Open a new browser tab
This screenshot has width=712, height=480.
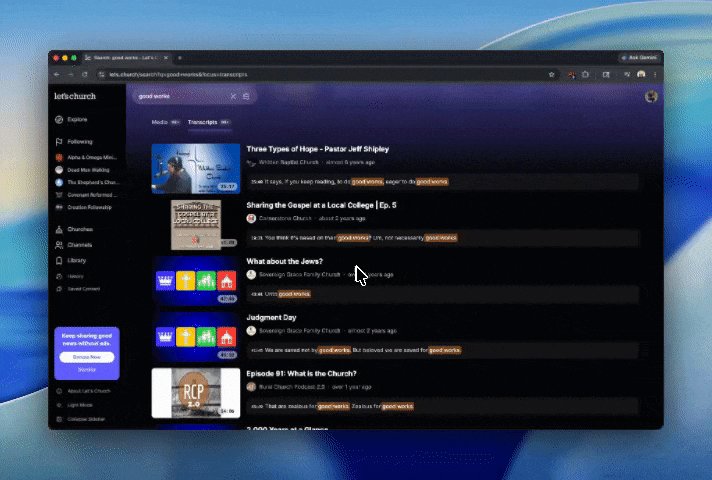[x=180, y=58]
